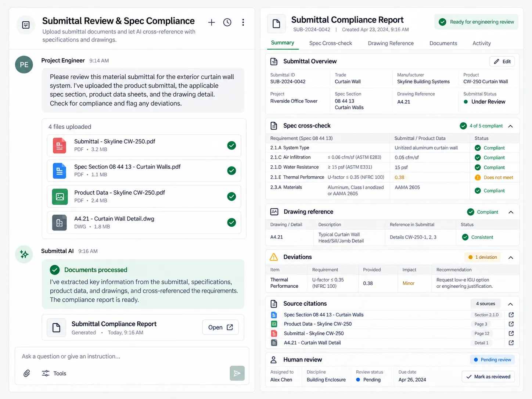The width and height of the screenshot is (532, 399).
Task: Click the Ask a question input field
Action: 132,356
